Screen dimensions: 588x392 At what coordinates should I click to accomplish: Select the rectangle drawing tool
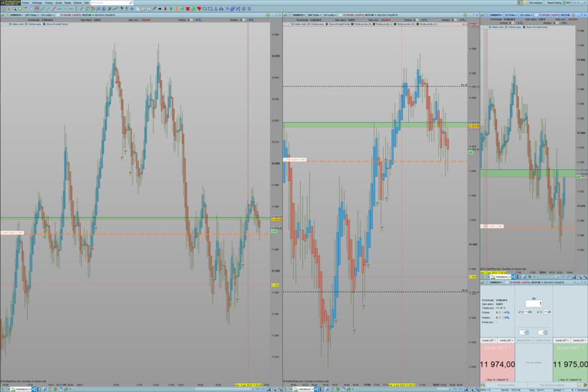(210, 9)
